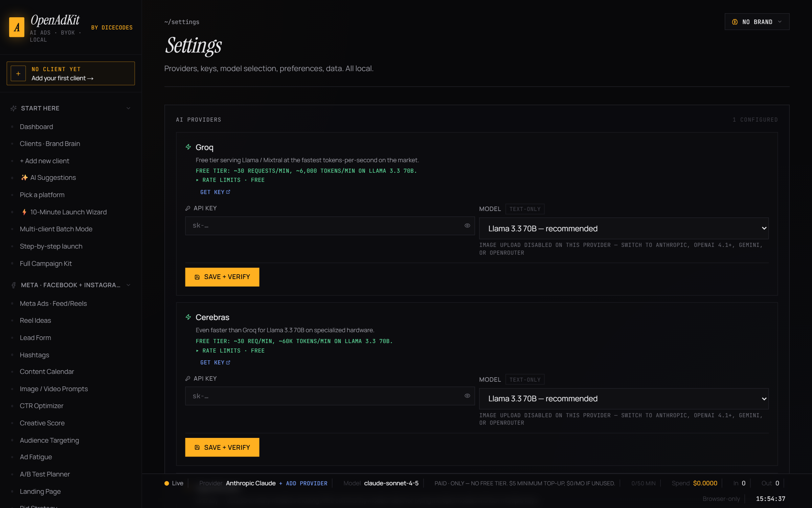Image resolution: width=812 pixels, height=508 pixels.
Task: Open Landing Page
Action: tap(40, 491)
